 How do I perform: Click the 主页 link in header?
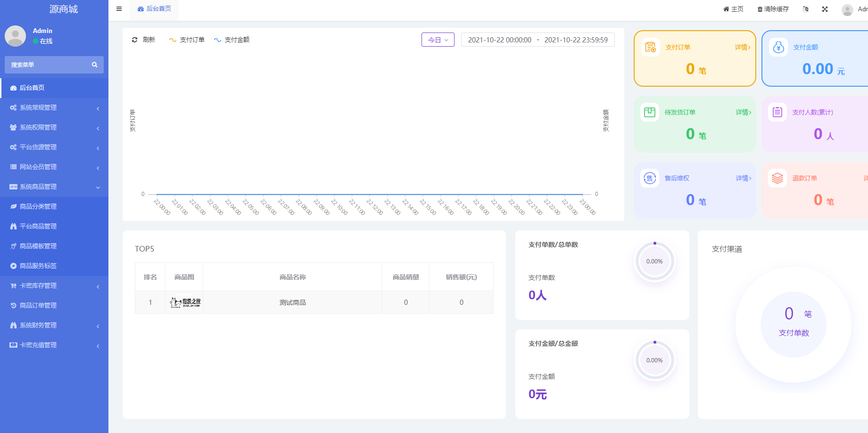(733, 9)
